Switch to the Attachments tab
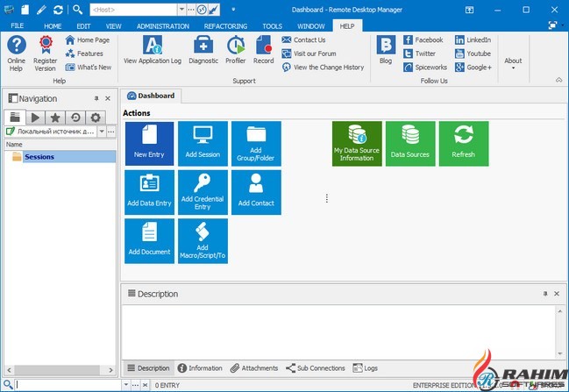 coord(254,368)
